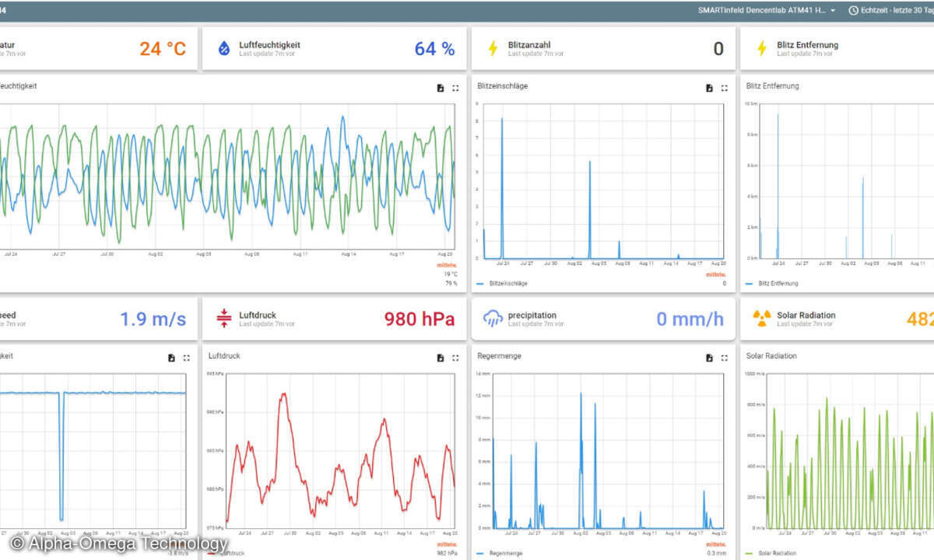Click the Luftdruck chart heading
Image resolution: width=934 pixels, height=560 pixels.
224,355
